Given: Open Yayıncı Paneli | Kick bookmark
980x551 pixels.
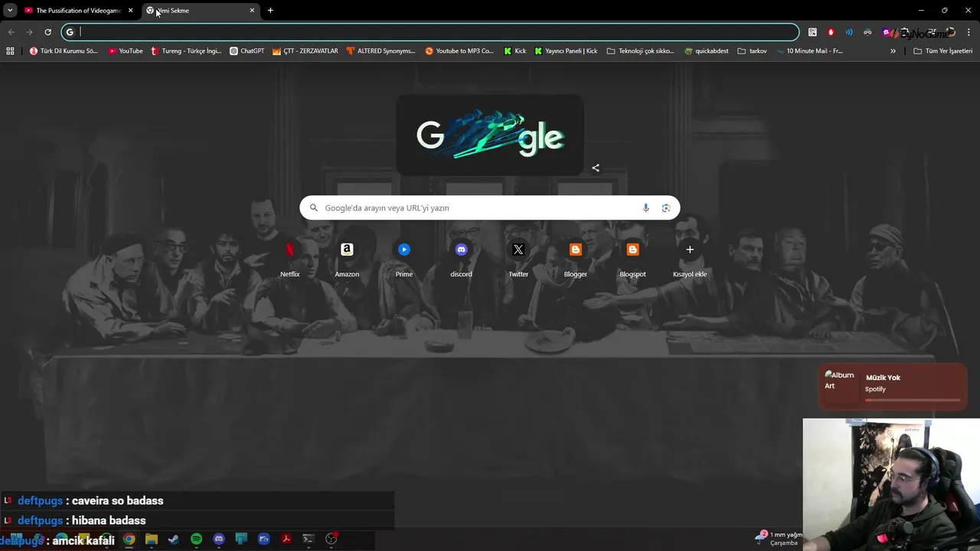Looking at the screenshot, I should click(566, 51).
